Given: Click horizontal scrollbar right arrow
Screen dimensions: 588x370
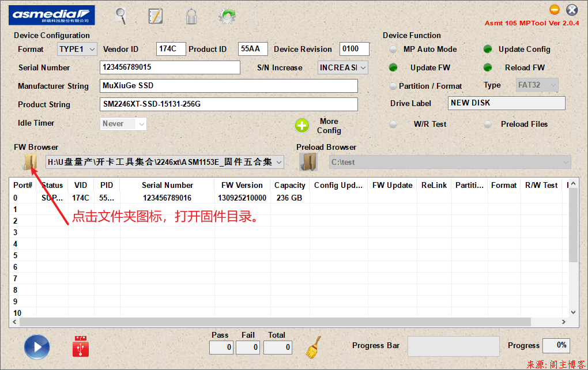Looking at the screenshot, I should (564, 322).
